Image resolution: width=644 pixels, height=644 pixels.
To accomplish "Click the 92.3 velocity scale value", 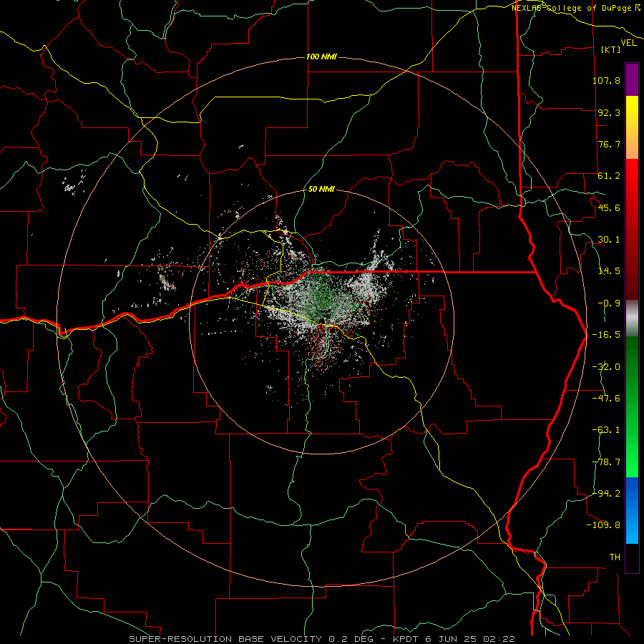I will [x=609, y=112].
